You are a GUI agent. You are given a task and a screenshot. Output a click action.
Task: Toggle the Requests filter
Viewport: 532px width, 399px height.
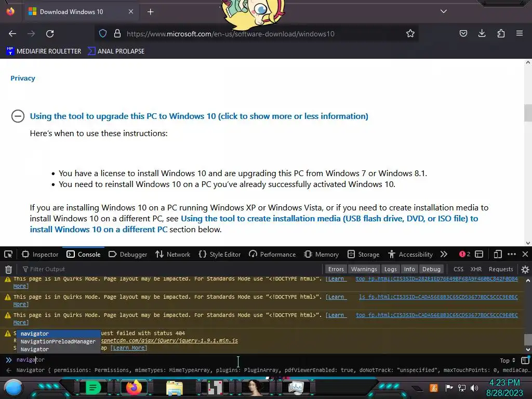tap(501, 269)
